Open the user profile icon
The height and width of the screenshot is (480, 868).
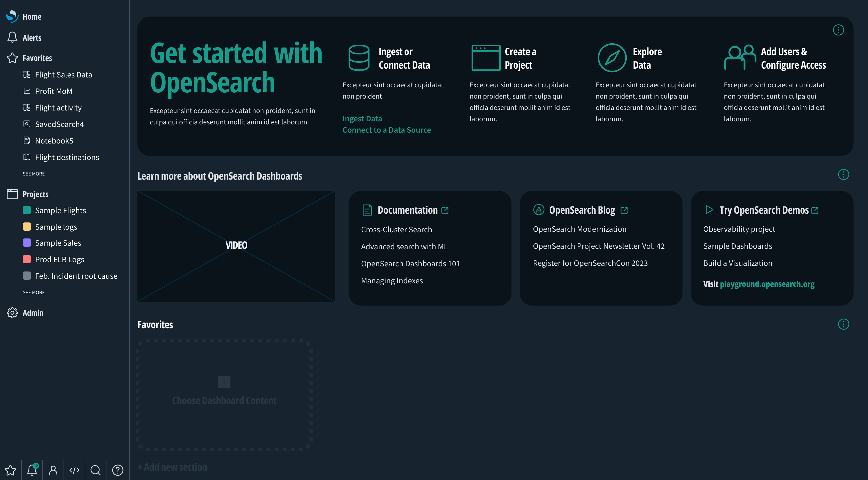point(53,470)
